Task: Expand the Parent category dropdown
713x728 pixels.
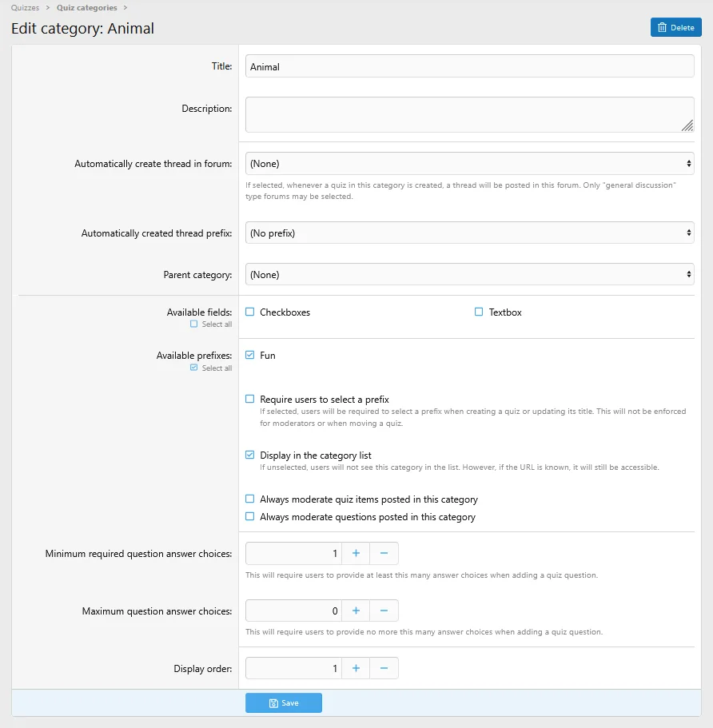Action: point(469,275)
